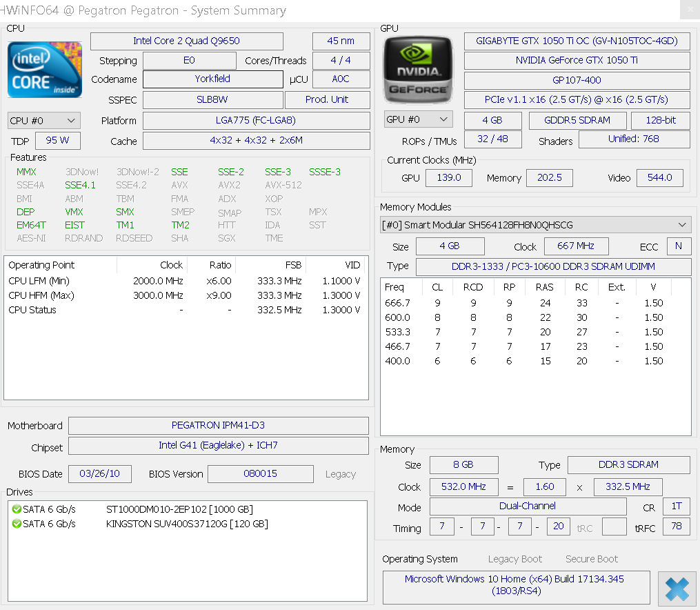Click the blue X close button icon

(677, 589)
